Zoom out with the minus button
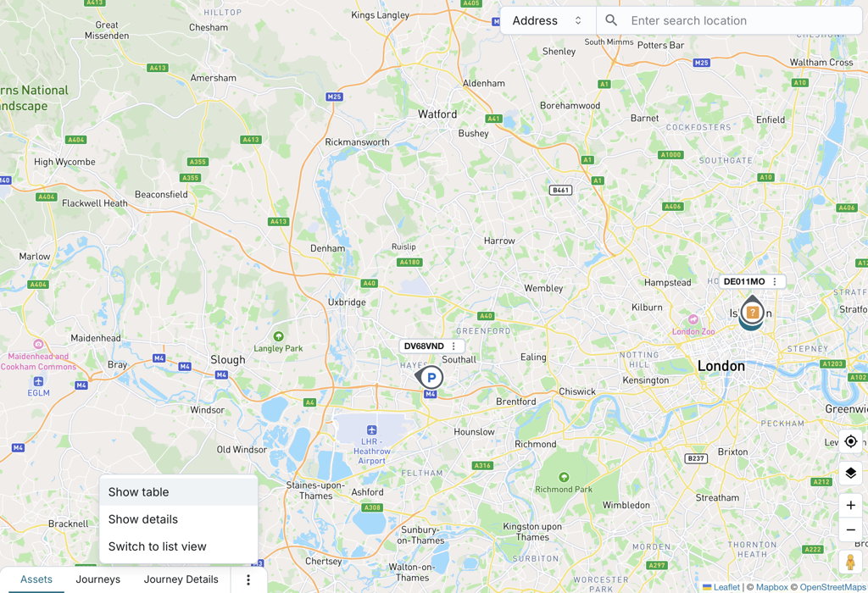This screenshot has height=593, width=868. click(851, 529)
